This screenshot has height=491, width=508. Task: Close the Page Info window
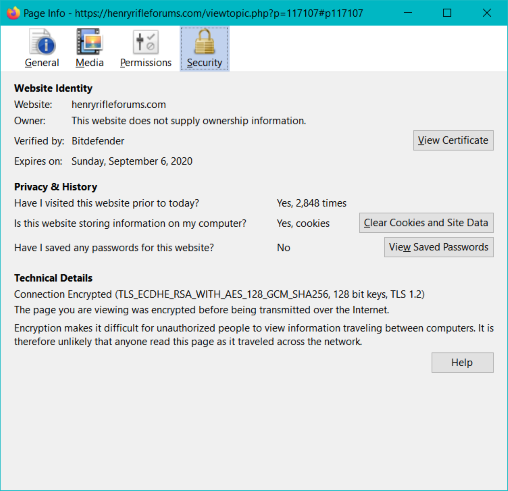click(x=487, y=13)
